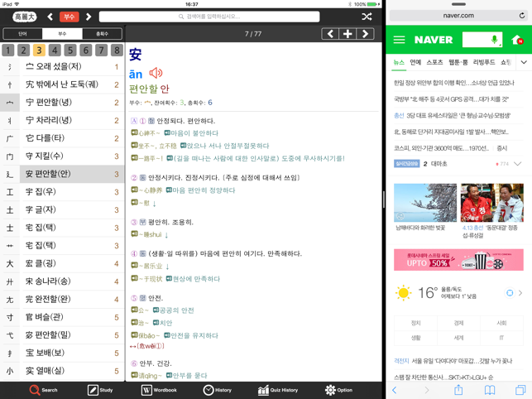Tap the shuffle icon in top bar

click(367, 17)
